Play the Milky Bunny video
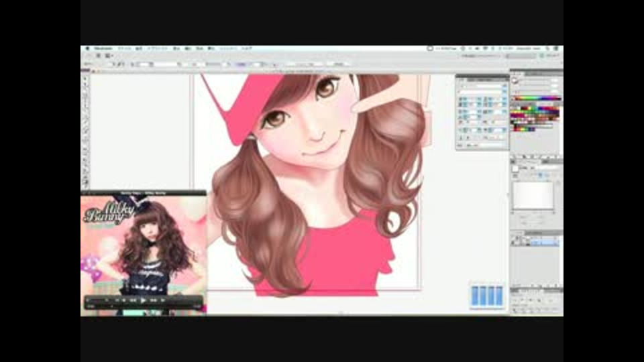The height and width of the screenshot is (362, 644). pos(143,300)
